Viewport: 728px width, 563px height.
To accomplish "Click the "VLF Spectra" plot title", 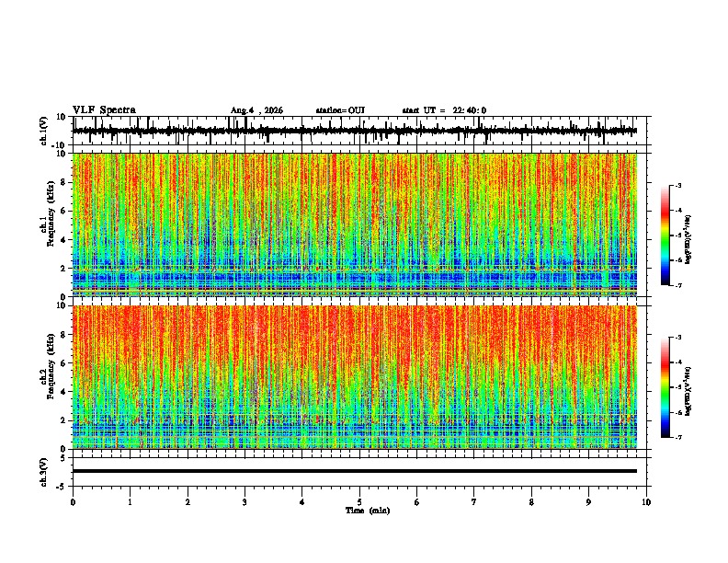I will tap(104, 109).
